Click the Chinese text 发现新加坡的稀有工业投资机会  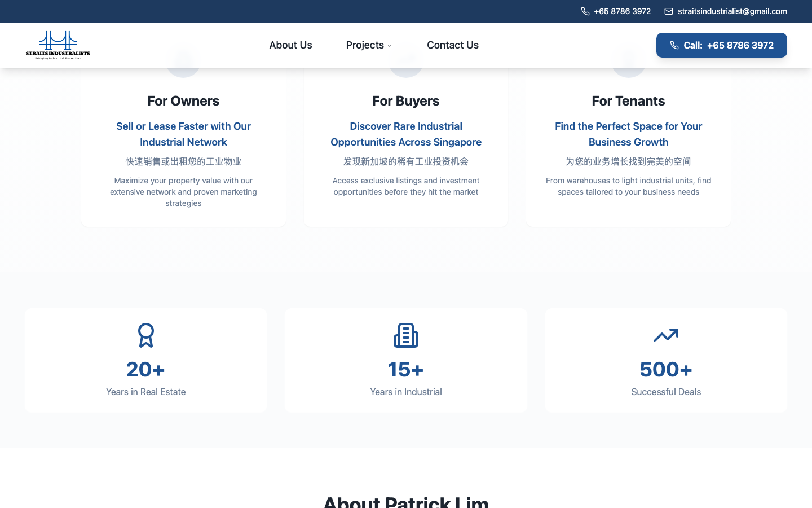(406, 161)
